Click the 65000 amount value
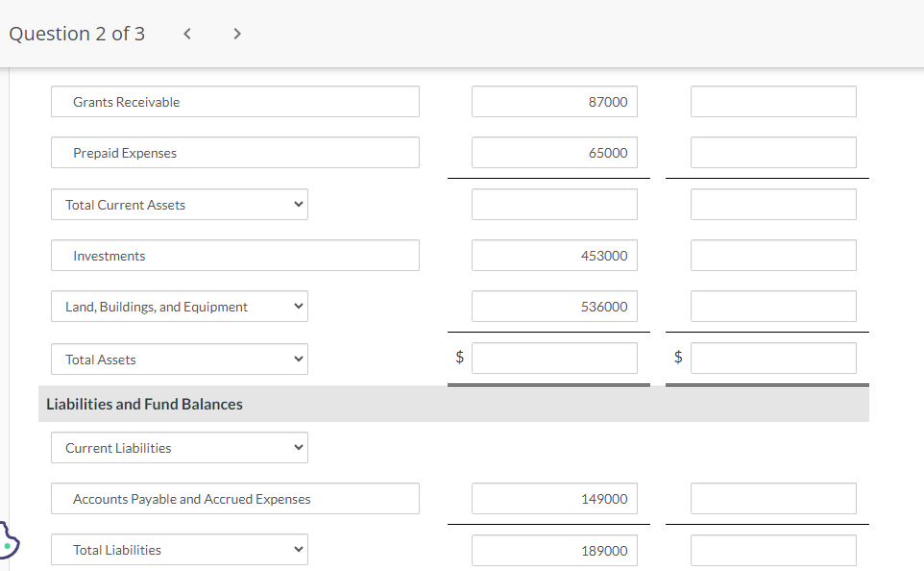924x571 pixels. coord(554,152)
